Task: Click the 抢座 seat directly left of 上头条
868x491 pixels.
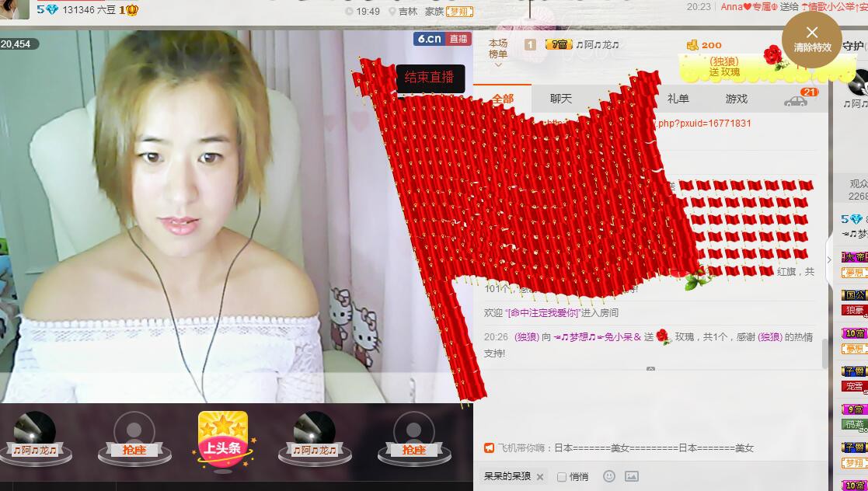Action: point(134,440)
